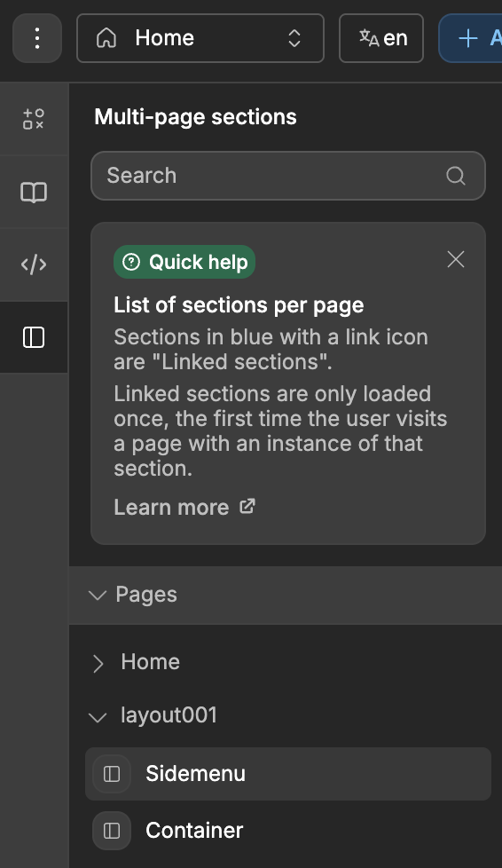Click the Sidemenu section icon
Screen dimensions: 502x868
point(112,773)
